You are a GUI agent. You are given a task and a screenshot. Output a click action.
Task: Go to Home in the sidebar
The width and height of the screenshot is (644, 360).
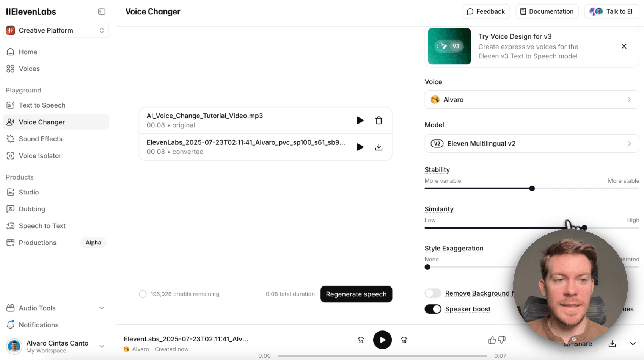(x=56, y=52)
